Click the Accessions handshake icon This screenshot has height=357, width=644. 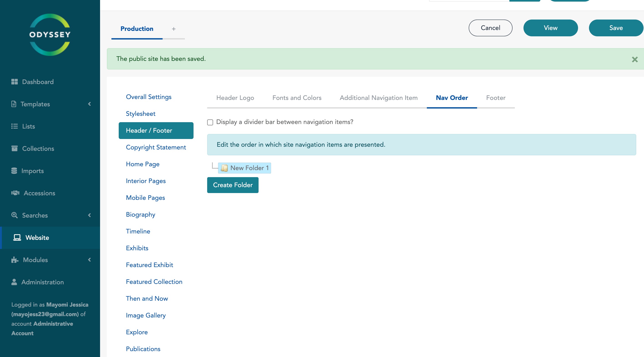[15, 193]
